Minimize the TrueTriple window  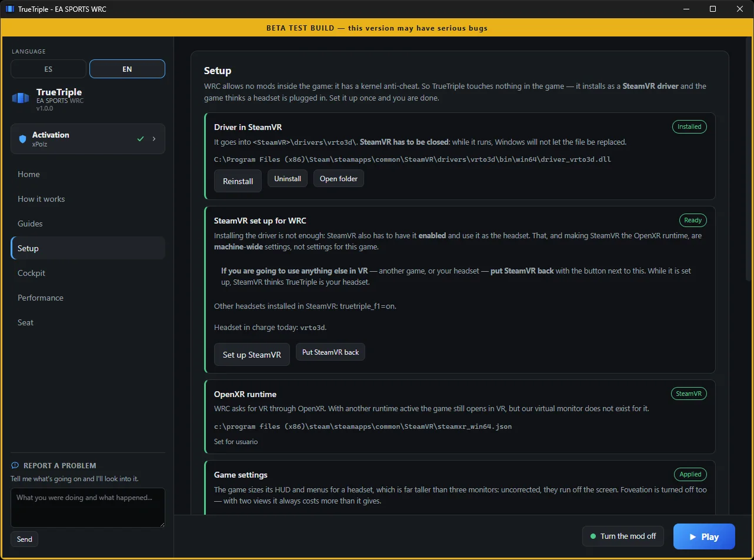pyautogui.click(x=686, y=9)
